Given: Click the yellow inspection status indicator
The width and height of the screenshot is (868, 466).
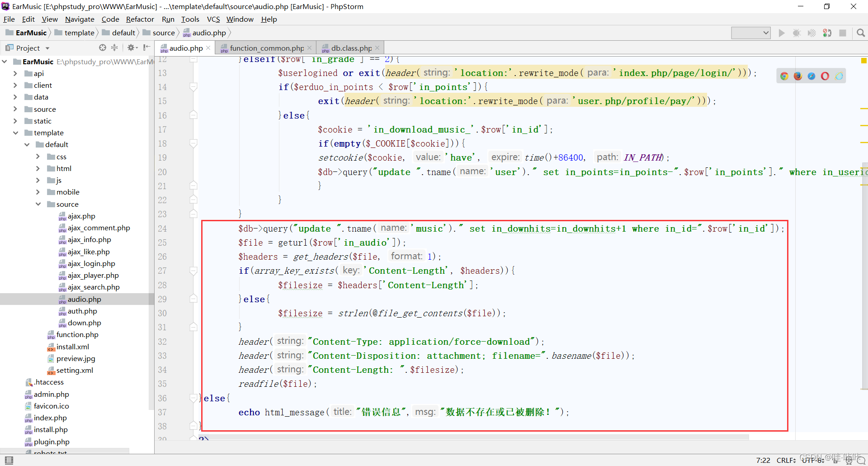Looking at the screenshot, I should click(x=863, y=60).
